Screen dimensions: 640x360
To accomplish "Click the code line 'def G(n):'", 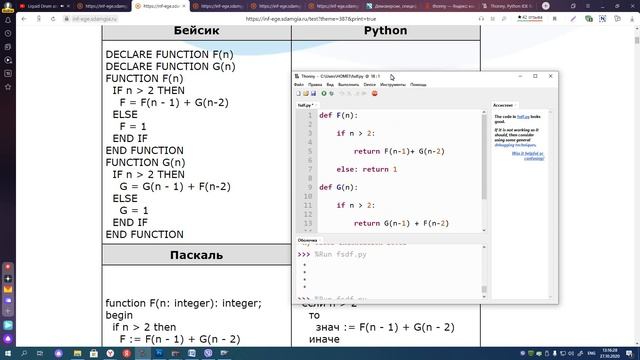I will pyautogui.click(x=338, y=187).
